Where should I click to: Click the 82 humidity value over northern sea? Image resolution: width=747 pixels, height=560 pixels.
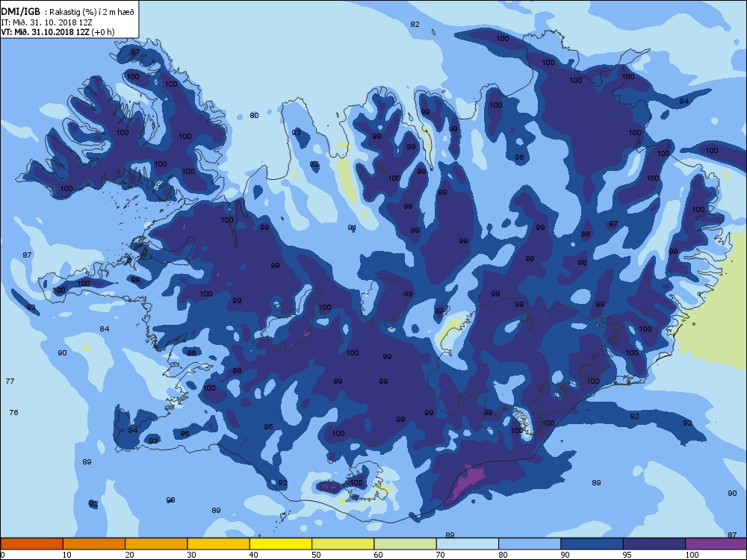[x=415, y=25]
